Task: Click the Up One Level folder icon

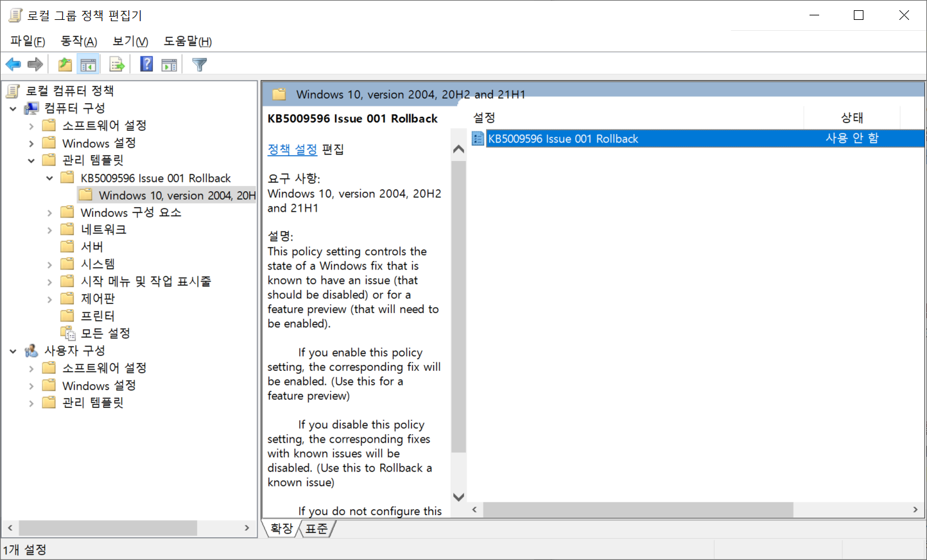Action: tap(65, 64)
